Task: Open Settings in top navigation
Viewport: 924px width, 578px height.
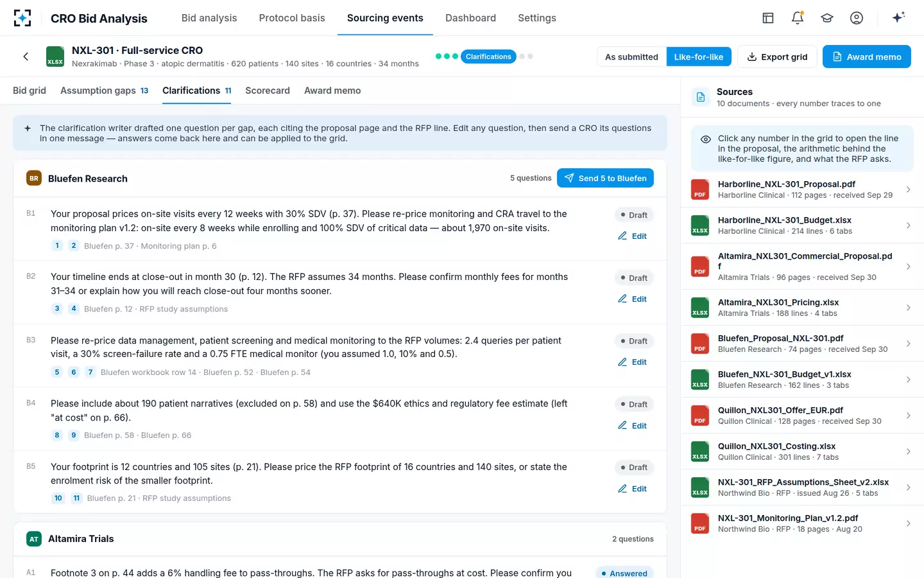Action: tap(537, 18)
